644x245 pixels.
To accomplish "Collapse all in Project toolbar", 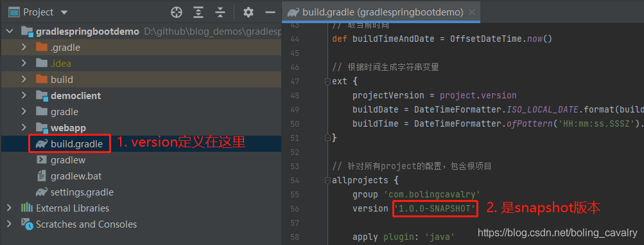I will coord(221,12).
